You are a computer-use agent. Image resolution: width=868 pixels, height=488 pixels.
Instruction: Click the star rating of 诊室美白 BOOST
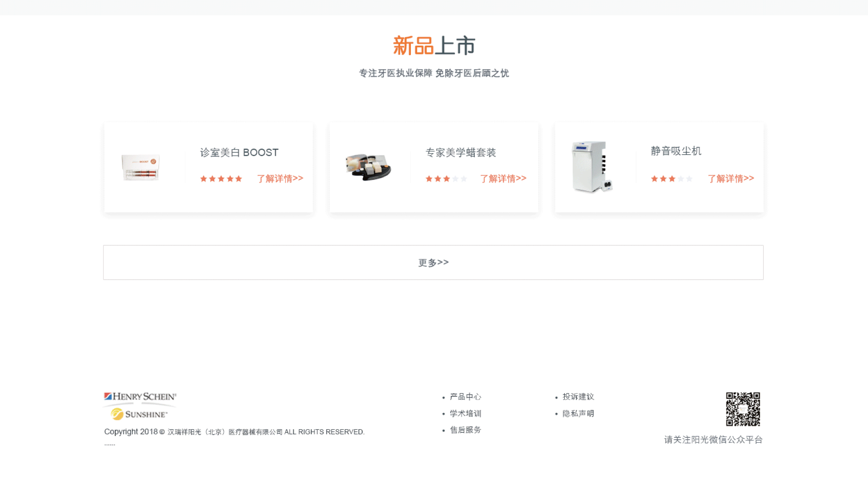click(x=221, y=179)
